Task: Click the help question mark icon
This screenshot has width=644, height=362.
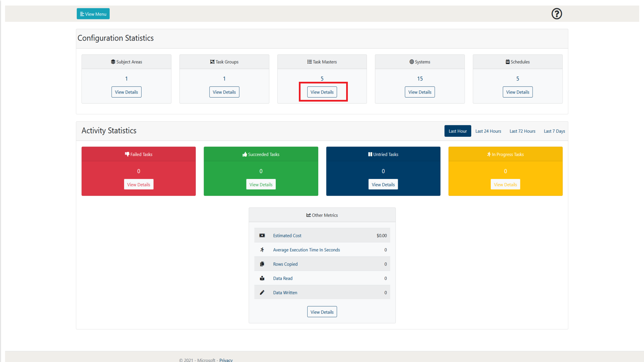Action: pyautogui.click(x=556, y=14)
